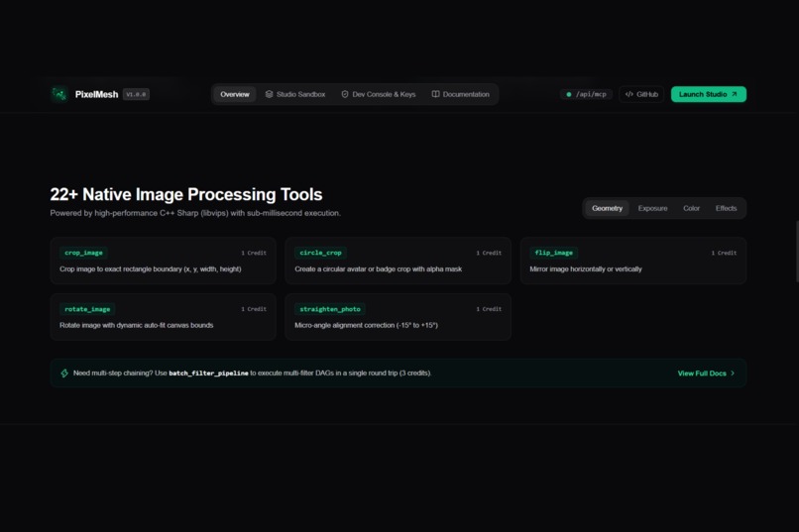The width and height of the screenshot is (799, 532).
Task: Click the crop_image tag label
Action: coord(83,253)
